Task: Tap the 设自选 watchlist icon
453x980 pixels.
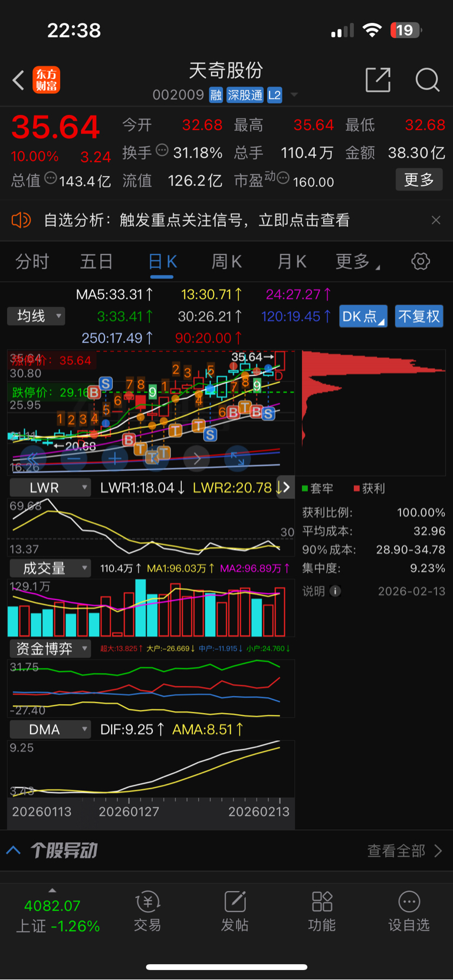Action: [x=409, y=910]
